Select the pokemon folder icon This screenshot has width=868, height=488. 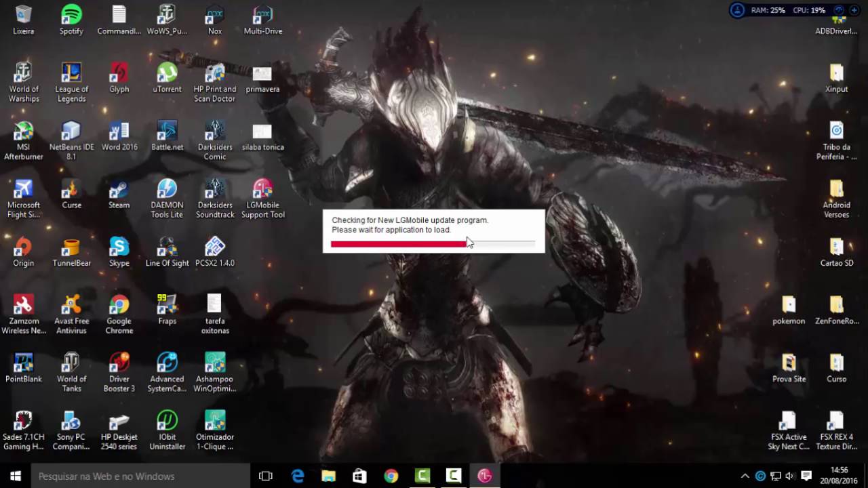(789, 310)
